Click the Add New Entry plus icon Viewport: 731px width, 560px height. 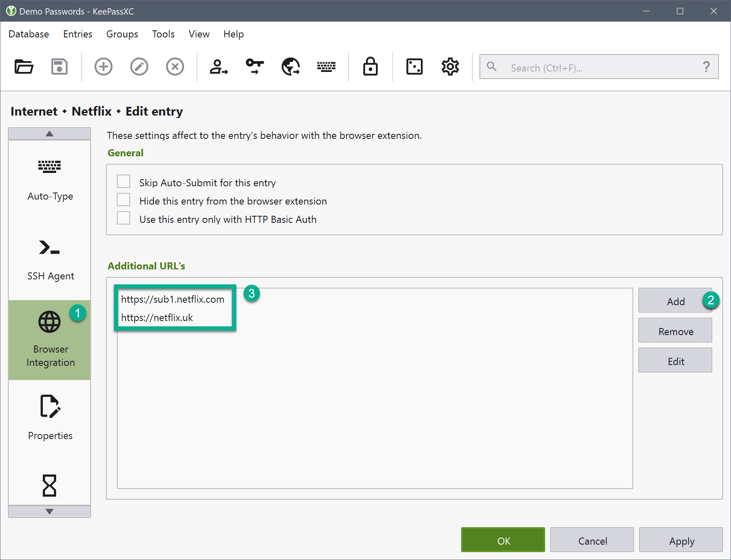pyautogui.click(x=104, y=67)
